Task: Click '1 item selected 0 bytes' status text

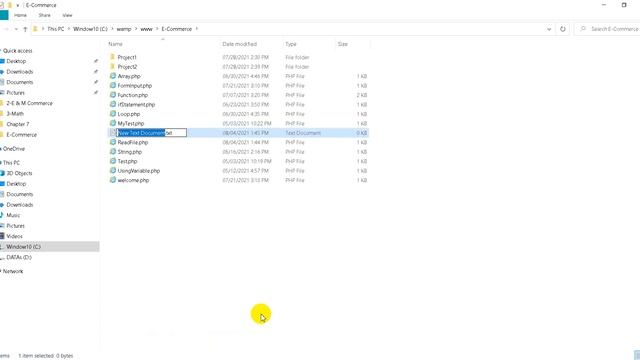Action: (x=46, y=356)
